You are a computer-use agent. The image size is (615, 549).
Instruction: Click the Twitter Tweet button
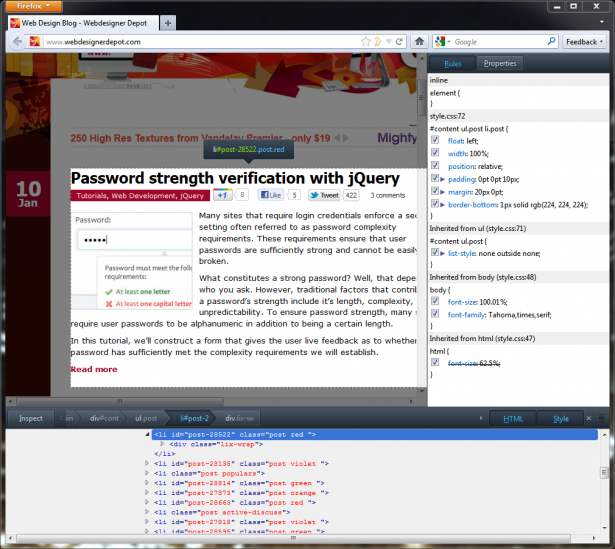click(324, 195)
